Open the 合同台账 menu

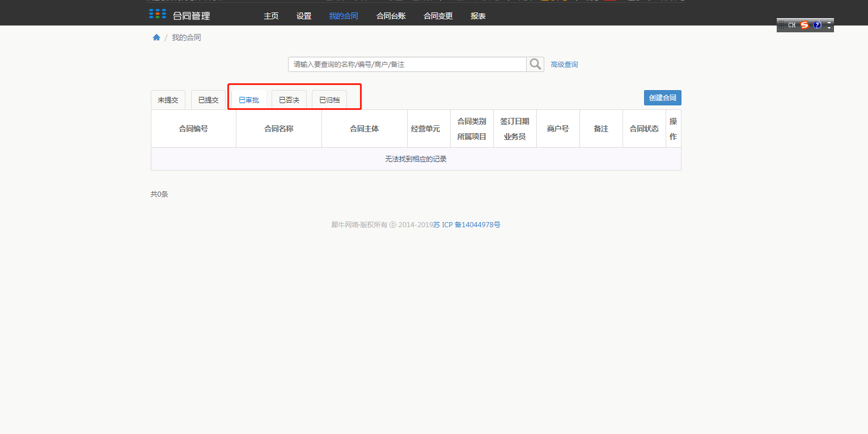(391, 16)
